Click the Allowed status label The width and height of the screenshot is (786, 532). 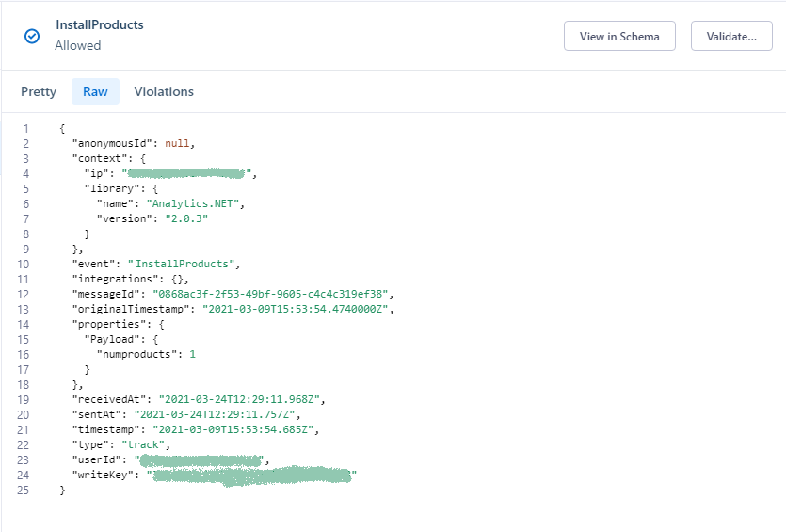(78, 45)
